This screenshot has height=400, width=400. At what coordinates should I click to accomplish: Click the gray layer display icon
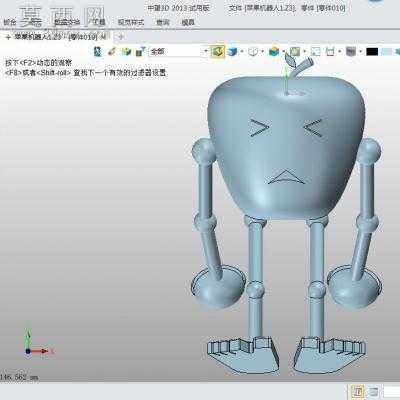[351, 52]
